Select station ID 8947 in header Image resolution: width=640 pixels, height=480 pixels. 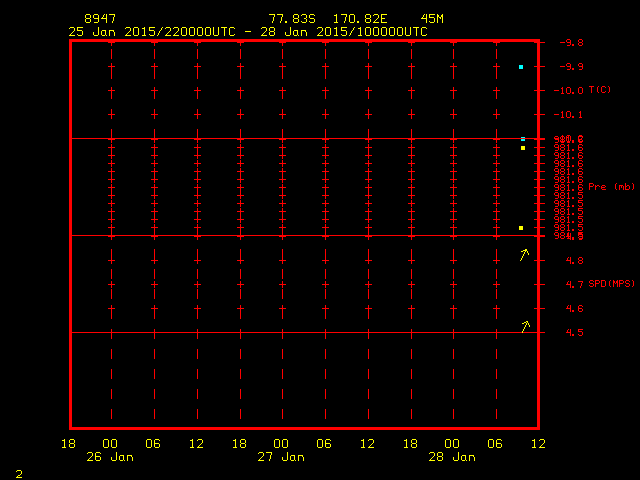(x=100, y=19)
